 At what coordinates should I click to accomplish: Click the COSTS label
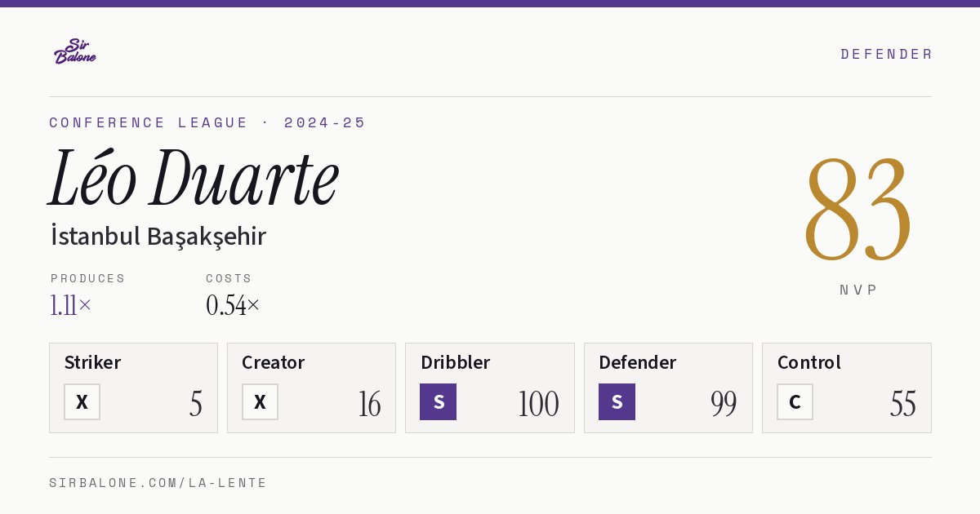coord(229,278)
